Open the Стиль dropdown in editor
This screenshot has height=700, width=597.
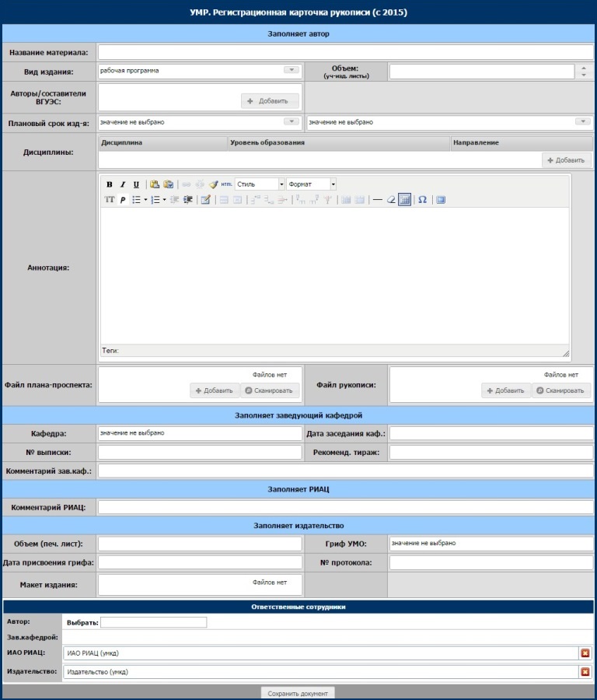pyautogui.click(x=281, y=184)
